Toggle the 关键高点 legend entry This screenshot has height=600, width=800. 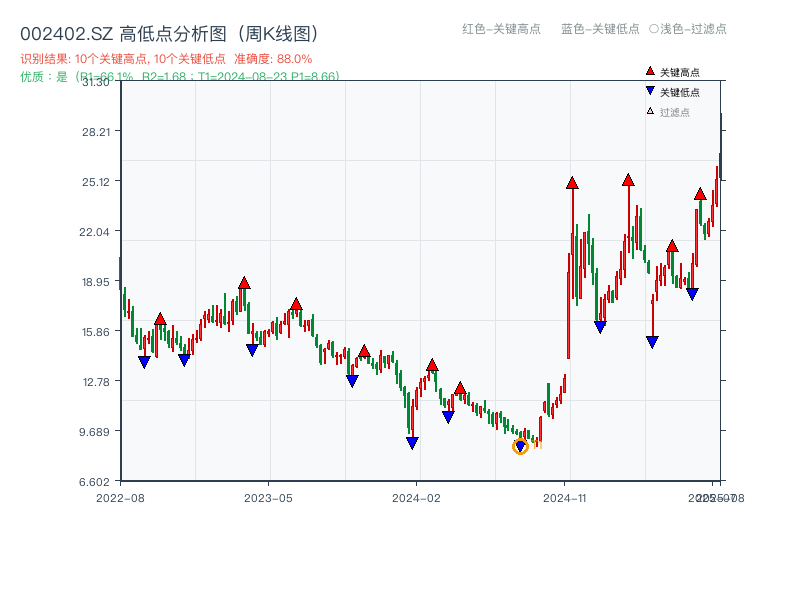coord(672,72)
